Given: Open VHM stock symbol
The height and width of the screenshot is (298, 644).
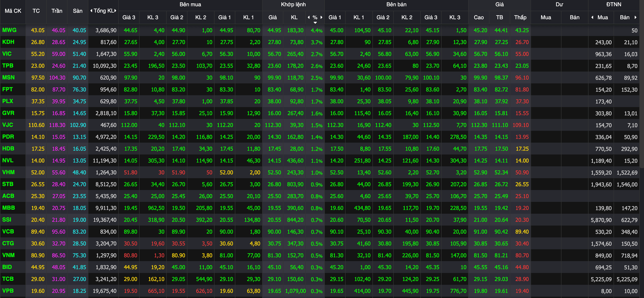Looking at the screenshot, I should click(9, 172).
